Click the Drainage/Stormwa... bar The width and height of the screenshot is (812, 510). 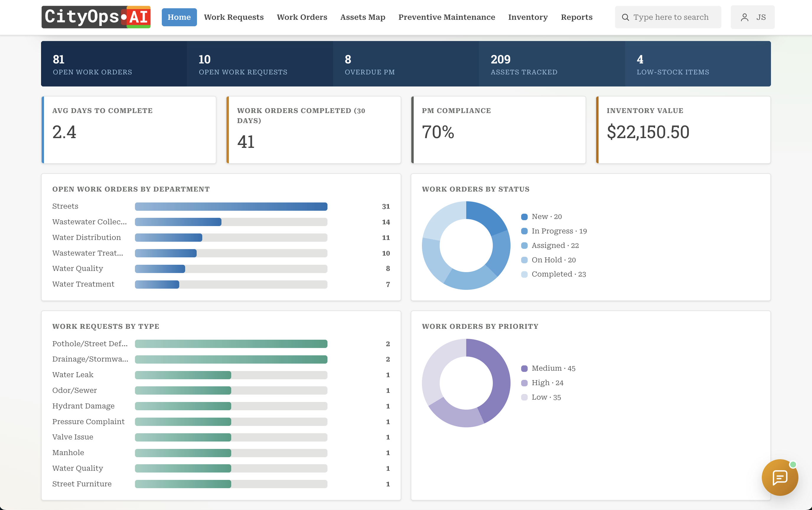tap(231, 359)
